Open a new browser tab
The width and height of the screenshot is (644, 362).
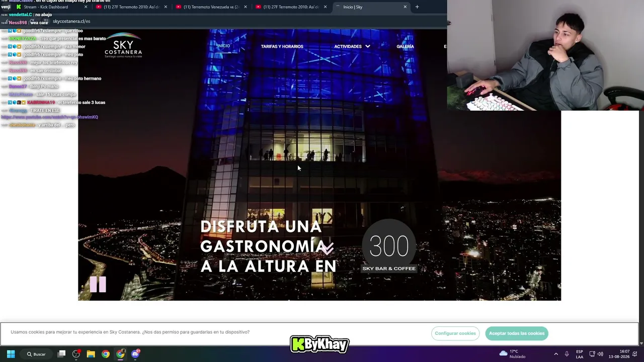tap(417, 7)
